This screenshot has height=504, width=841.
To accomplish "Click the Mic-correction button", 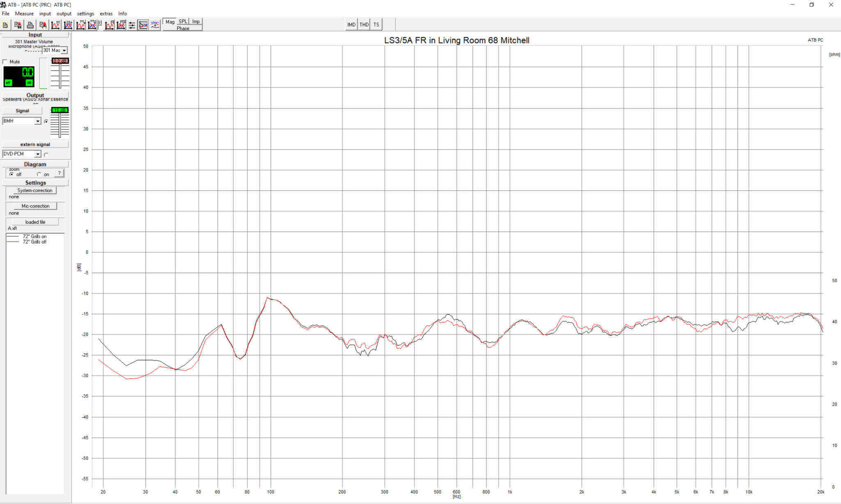I will [35, 206].
